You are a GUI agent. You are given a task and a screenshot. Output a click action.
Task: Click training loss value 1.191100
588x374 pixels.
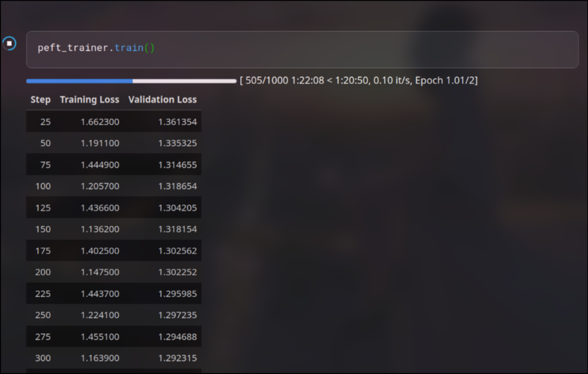coord(100,143)
